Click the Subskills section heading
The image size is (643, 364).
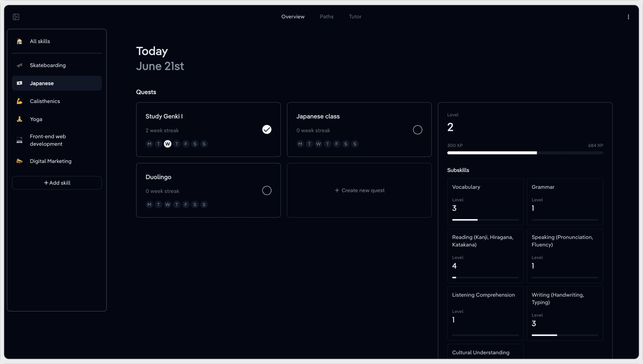point(458,170)
